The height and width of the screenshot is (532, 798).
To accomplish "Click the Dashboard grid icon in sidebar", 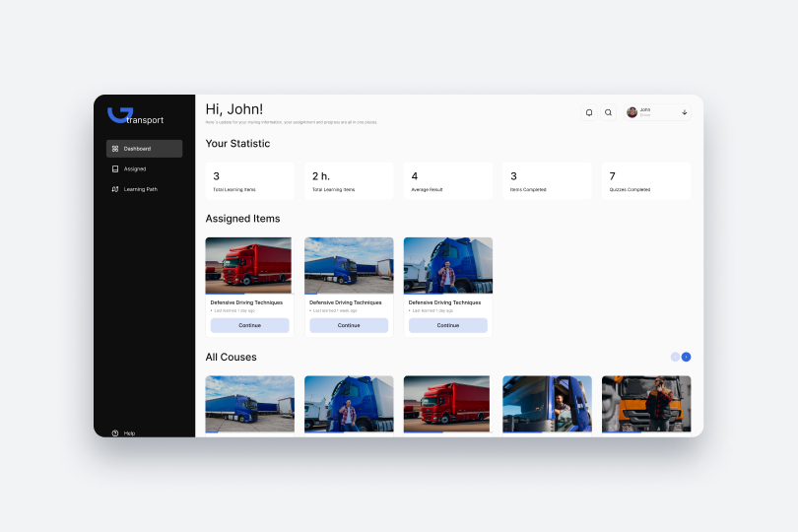I will (x=115, y=149).
